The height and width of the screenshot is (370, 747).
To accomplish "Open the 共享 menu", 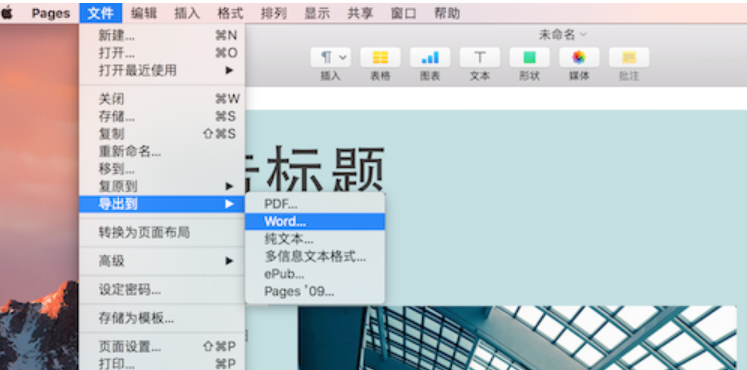I will pyautogui.click(x=360, y=13).
